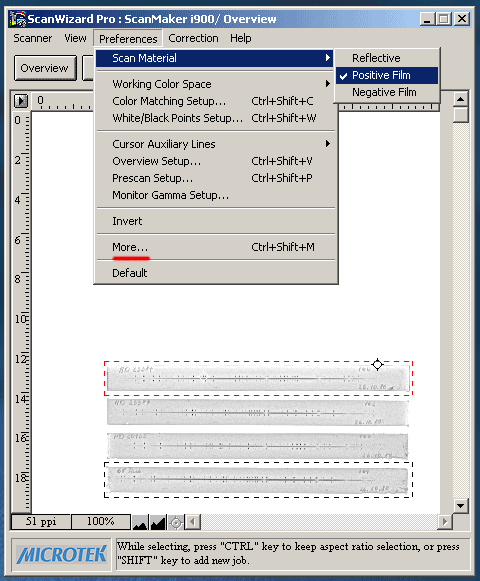Image resolution: width=480 pixels, height=581 pixels.
Task: Click the target crosshair icon in status bar
Action: tap(176, 522)
